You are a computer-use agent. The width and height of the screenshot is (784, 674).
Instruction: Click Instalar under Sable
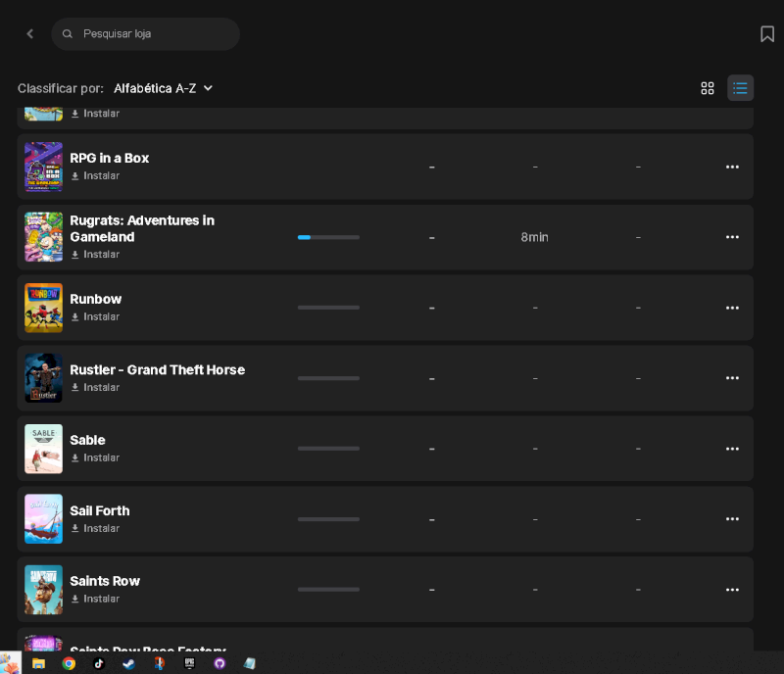point(95,458)
